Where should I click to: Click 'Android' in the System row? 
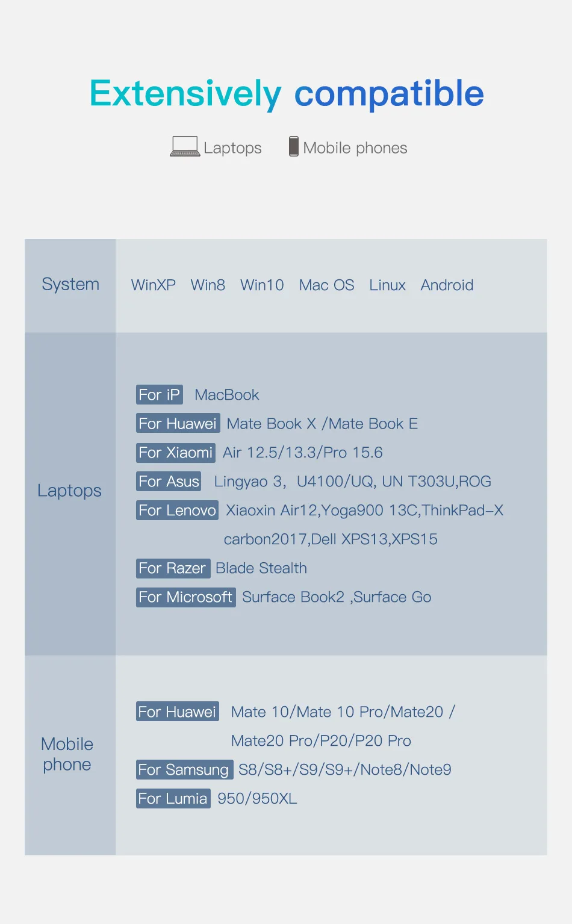click(447, 285)
